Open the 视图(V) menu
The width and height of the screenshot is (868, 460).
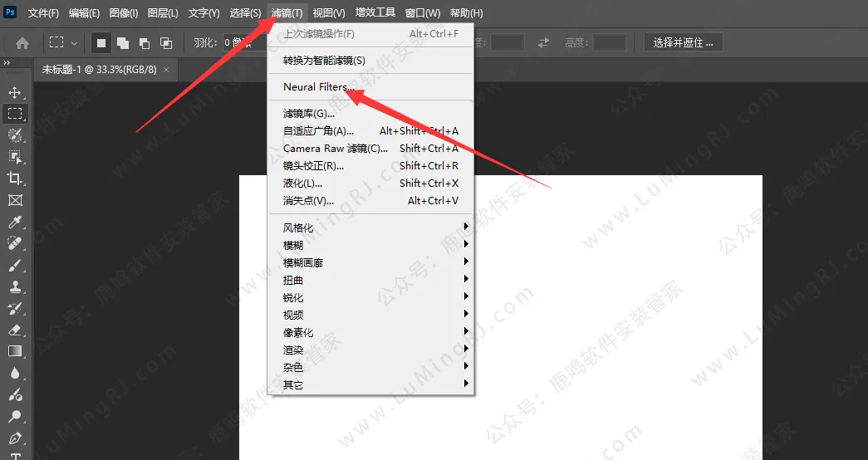click(329, 12)
